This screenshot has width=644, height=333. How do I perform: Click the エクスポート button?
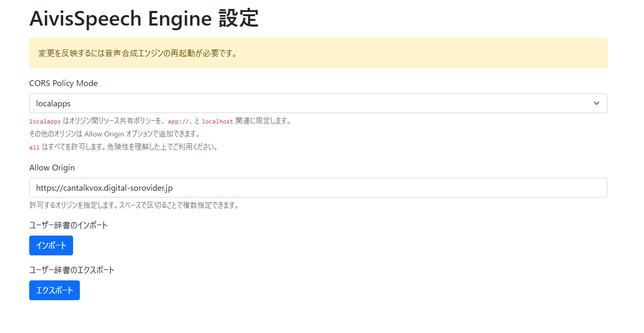pos(54,290)
